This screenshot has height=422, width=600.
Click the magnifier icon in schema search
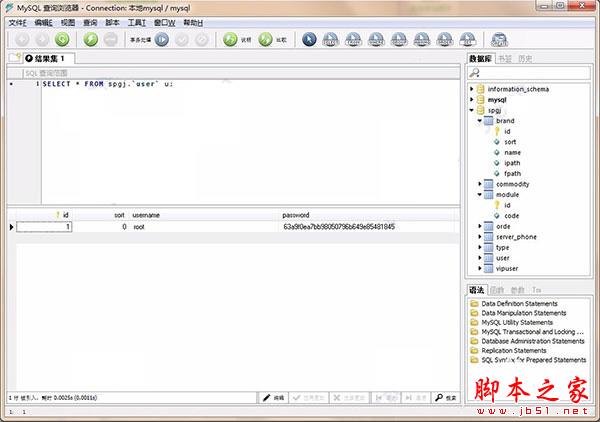click(474, 72)
